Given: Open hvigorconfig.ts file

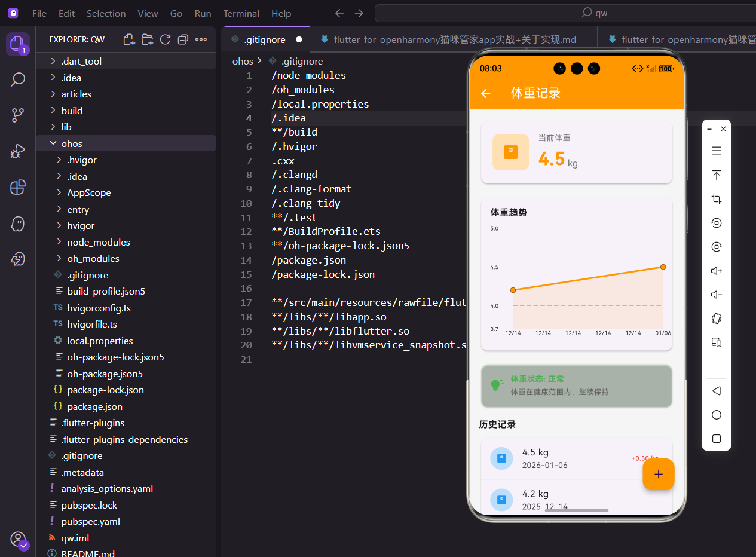Looking at the screenshot, I should pos(126,308).
